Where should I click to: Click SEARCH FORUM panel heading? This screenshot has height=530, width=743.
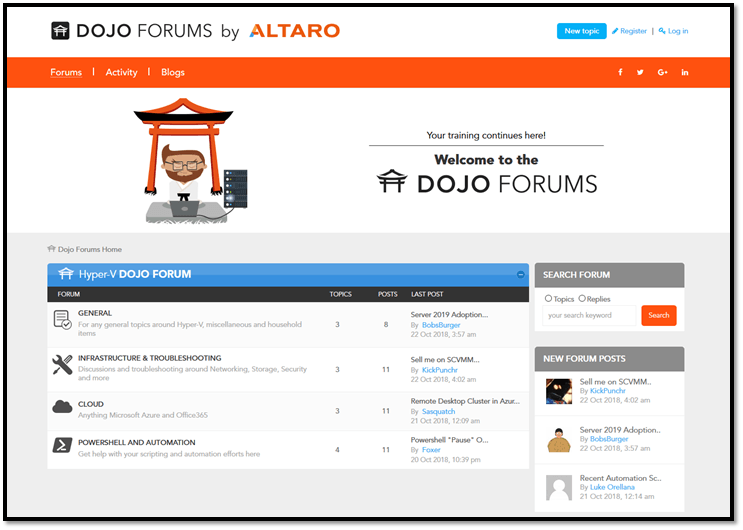click(x=576, y=275)
